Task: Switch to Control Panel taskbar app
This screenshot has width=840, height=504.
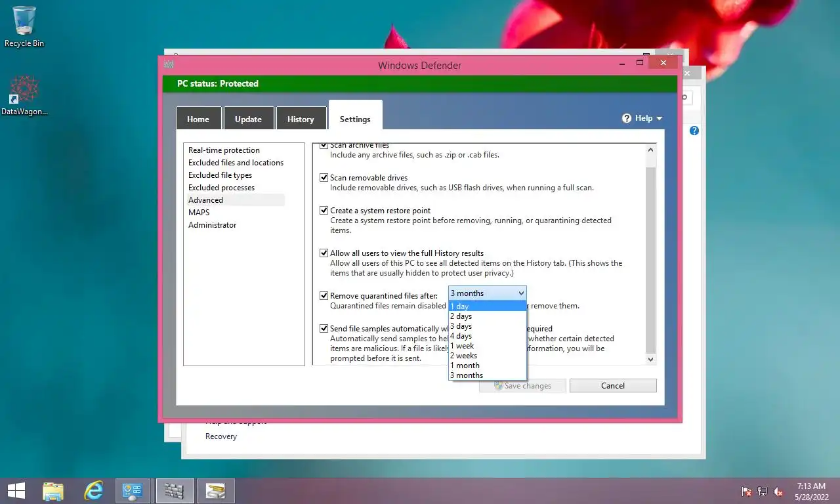Action: pyautogui.click(x=133, y=490)
